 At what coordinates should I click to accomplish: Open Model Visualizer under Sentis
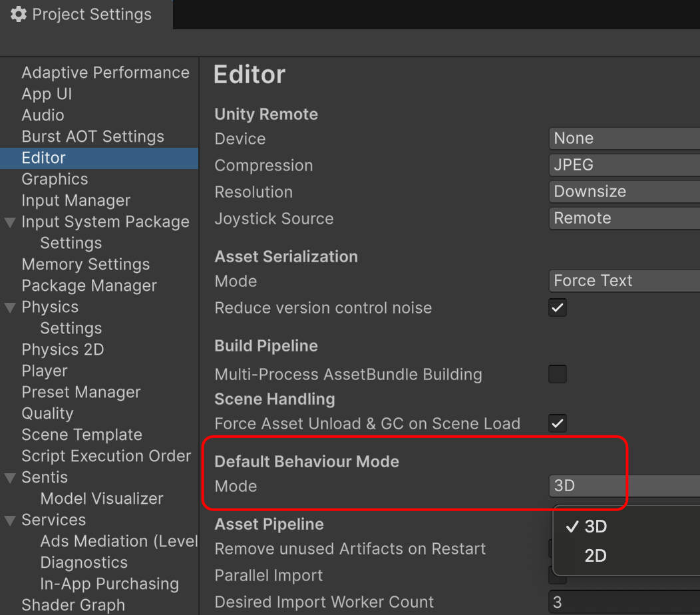(x=102, y=499)
